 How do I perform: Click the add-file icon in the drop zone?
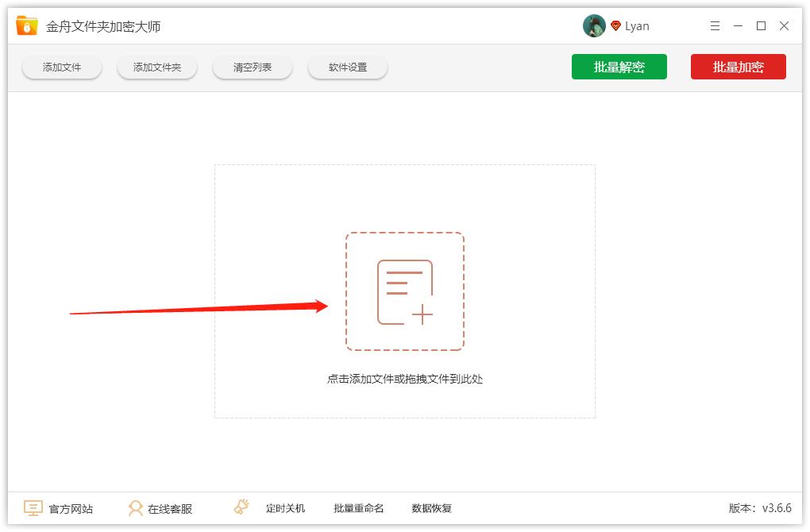(405, 291)
